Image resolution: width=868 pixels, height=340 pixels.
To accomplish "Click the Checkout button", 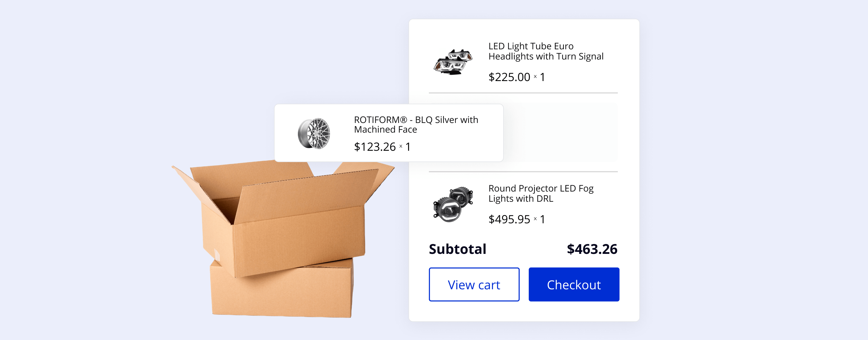I will click(x=574, y=284).
